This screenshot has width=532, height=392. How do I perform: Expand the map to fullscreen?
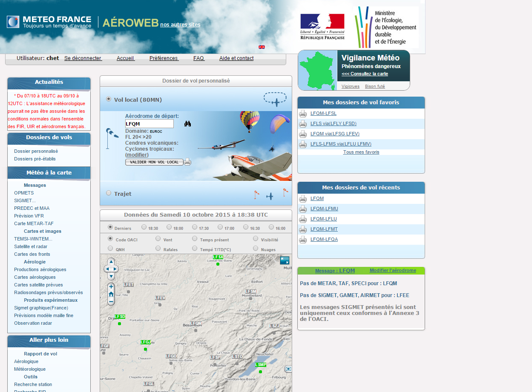pos(285,260)
